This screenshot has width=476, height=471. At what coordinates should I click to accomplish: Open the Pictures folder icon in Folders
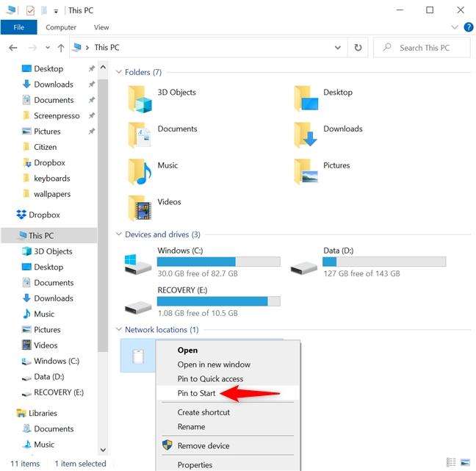click(x=306, y=172)
